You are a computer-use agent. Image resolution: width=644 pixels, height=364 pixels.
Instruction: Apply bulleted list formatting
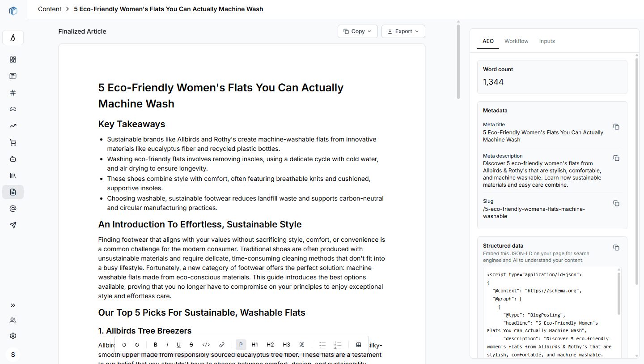coord(322,345)
